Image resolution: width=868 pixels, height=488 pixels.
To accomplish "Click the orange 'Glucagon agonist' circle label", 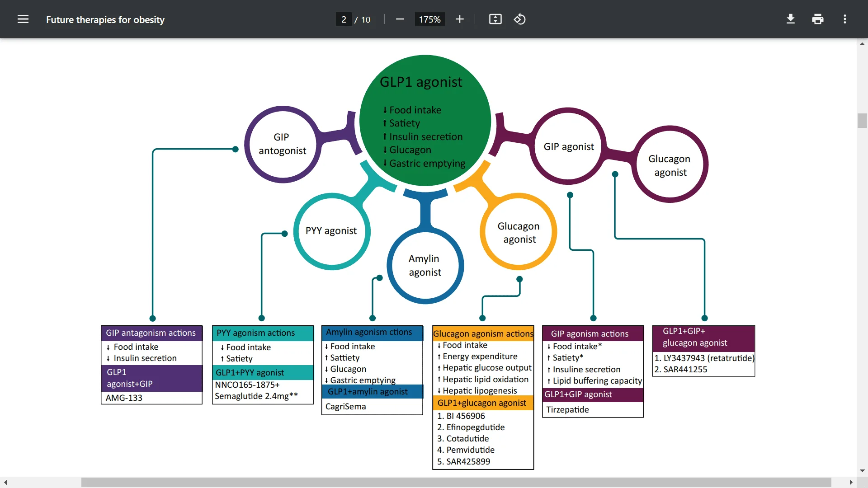I will [x=519, y=233].
